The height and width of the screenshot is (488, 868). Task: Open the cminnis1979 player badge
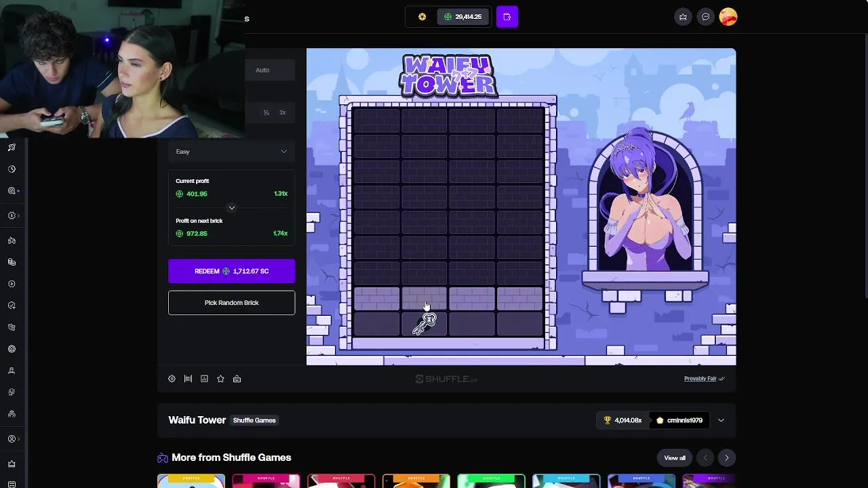click(679, 420)
